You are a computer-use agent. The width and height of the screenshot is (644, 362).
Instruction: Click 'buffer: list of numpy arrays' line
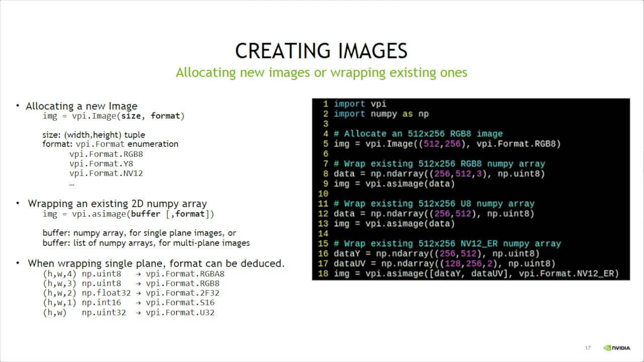(x=146, y=243)
